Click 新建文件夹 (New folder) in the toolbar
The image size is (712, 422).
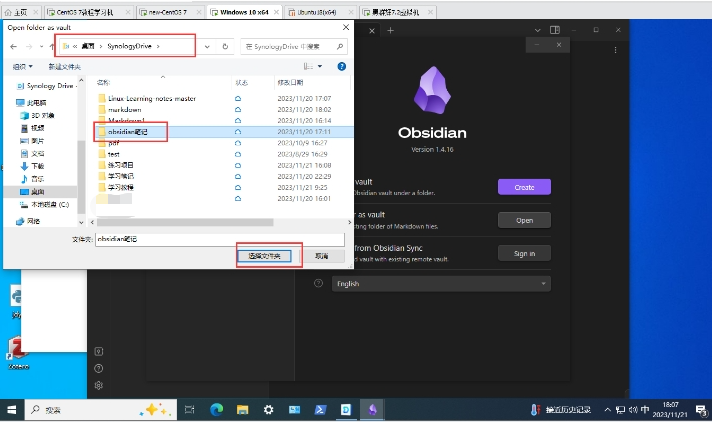tap(64, 67)
